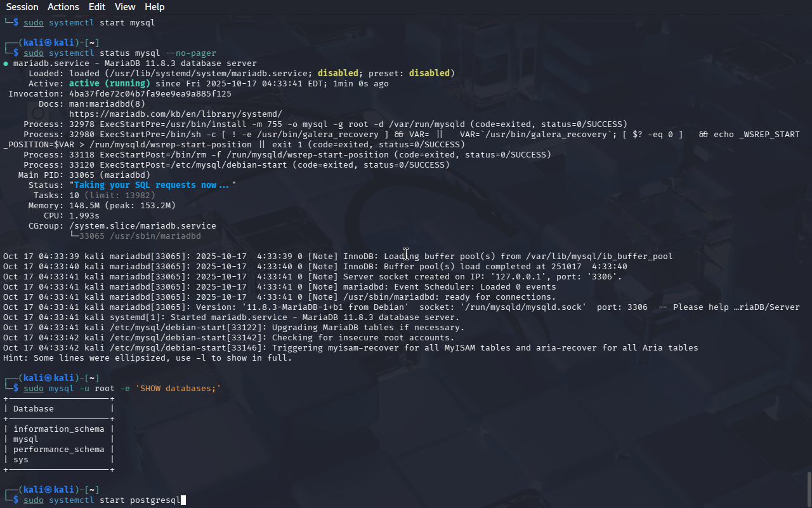Select the information_schema database row
Image resolution: width=812 pixels, height=508 pixels.
point(58,429)
